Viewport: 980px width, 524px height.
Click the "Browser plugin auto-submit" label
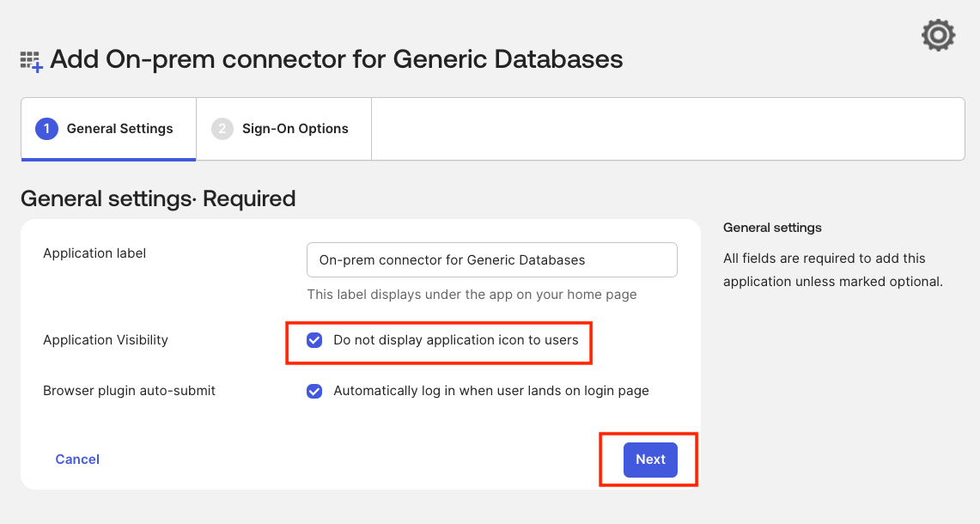pos(129,390)
